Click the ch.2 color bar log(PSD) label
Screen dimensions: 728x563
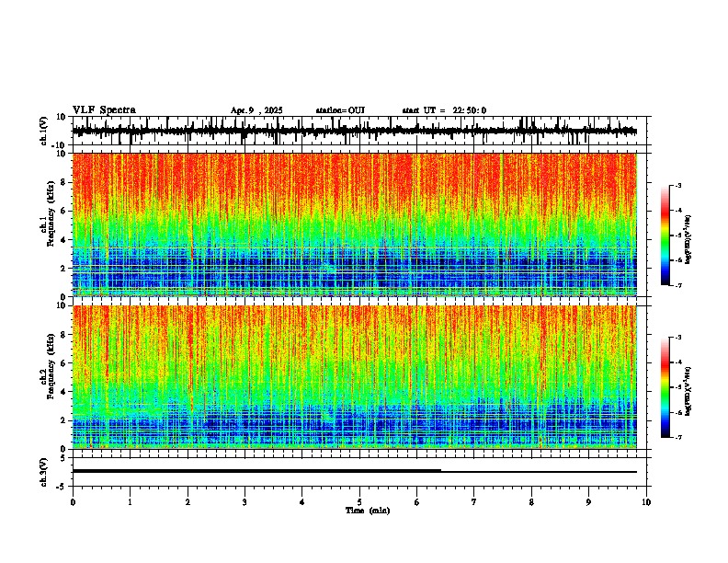click(x=688, y=391)
